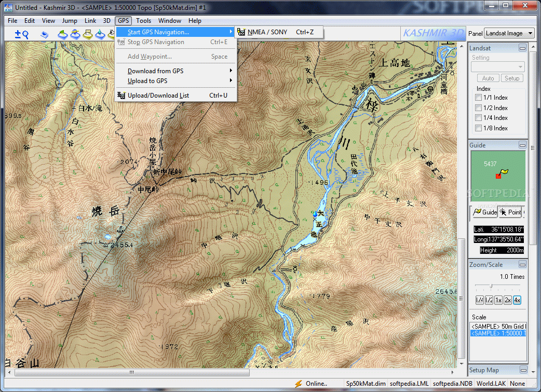Adjust the Zoom/Scale times slider handle

(491, 286)
